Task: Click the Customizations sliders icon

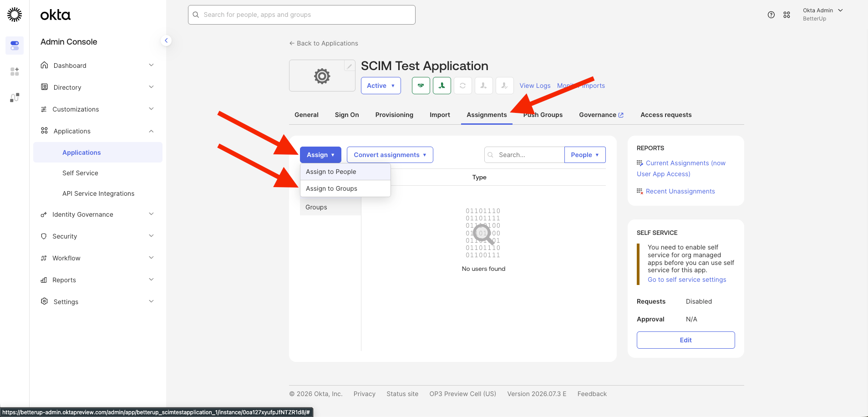Action: pyautogui.click(x=44, y=109)
